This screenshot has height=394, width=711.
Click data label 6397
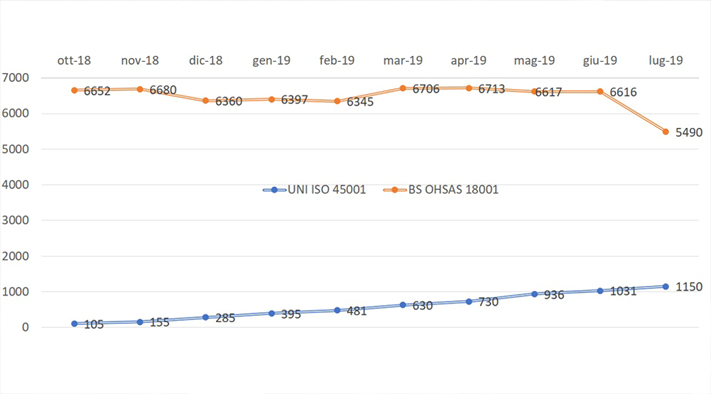tap(294, 100)
